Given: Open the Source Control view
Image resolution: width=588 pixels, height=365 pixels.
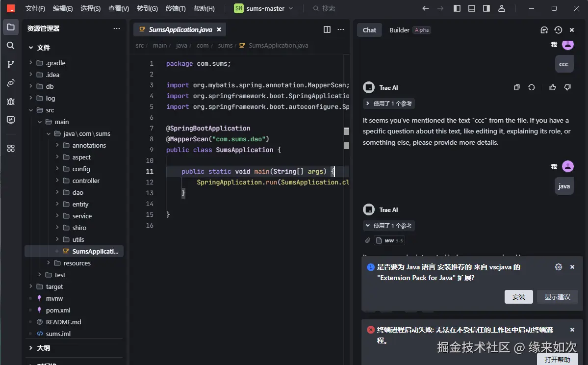Looking at the screenshot, I should [11, 64].
